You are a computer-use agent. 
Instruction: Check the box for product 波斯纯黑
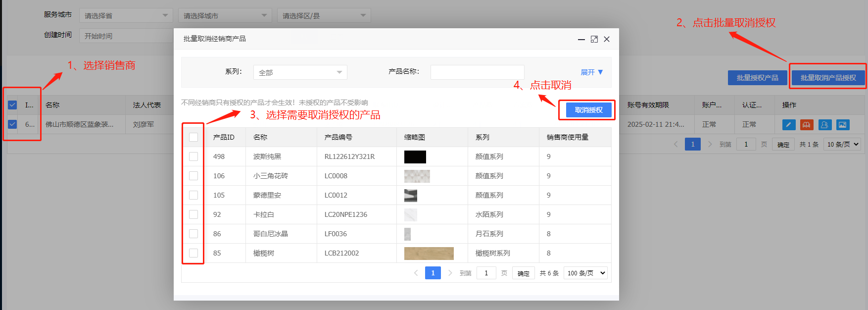click(193, 156)
